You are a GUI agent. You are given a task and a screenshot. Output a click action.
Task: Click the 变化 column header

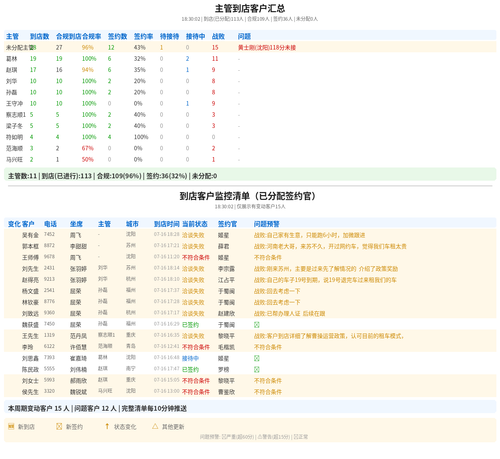pyautogui.click(x=14, y=224)
